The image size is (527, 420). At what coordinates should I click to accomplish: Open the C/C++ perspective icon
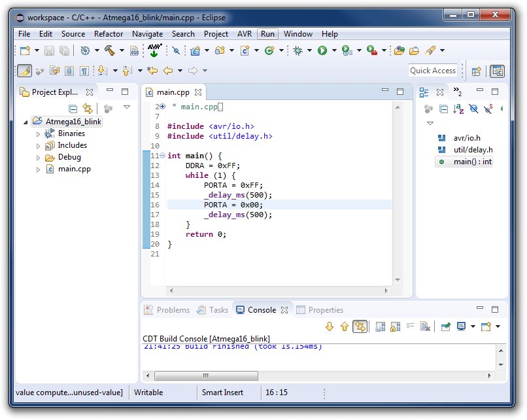[497, 71]
